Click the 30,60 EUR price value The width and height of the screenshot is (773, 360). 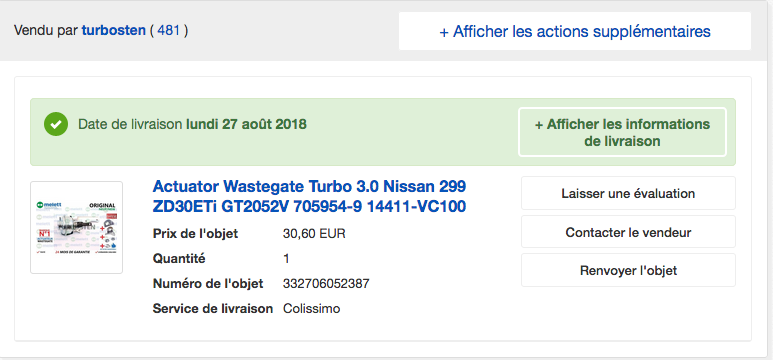[x=314, y=233]
